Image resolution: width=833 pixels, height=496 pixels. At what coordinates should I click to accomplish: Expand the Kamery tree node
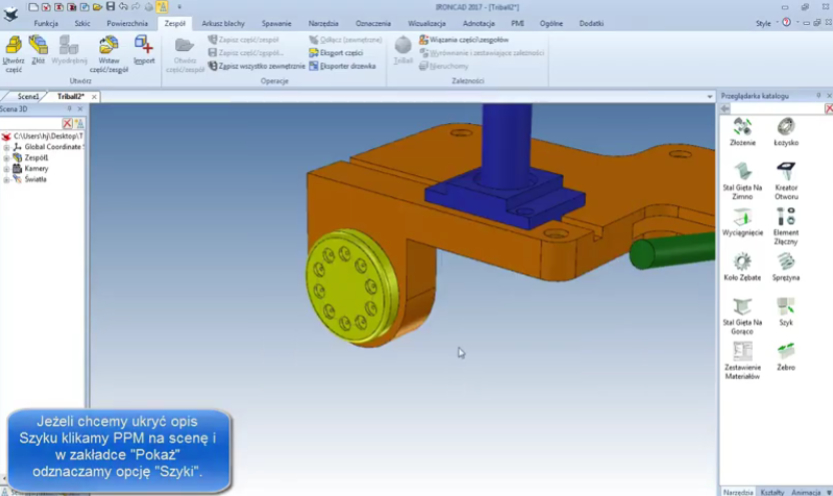pos(6,169)
